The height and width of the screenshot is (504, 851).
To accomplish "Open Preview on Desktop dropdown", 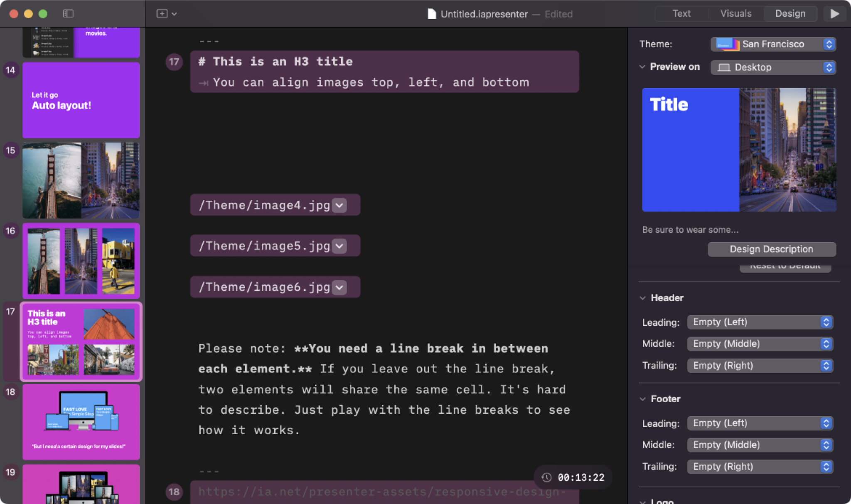I will [x=774, y=66].
